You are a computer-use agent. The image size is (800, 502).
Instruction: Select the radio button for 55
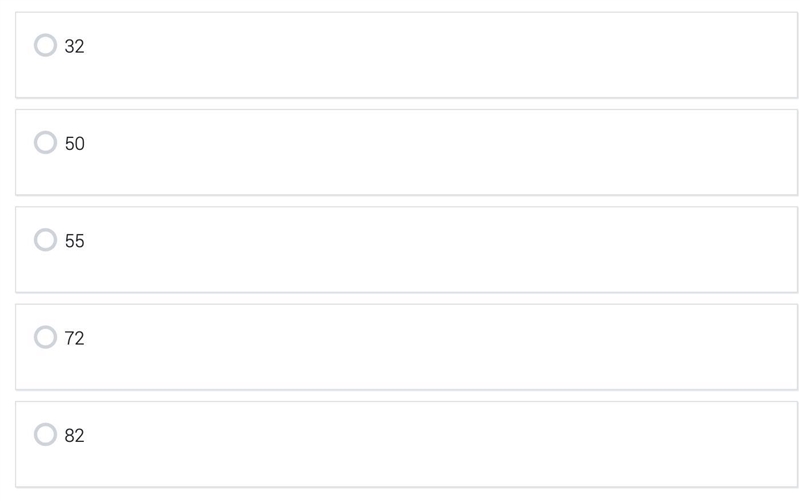click(x=45, y=240)
